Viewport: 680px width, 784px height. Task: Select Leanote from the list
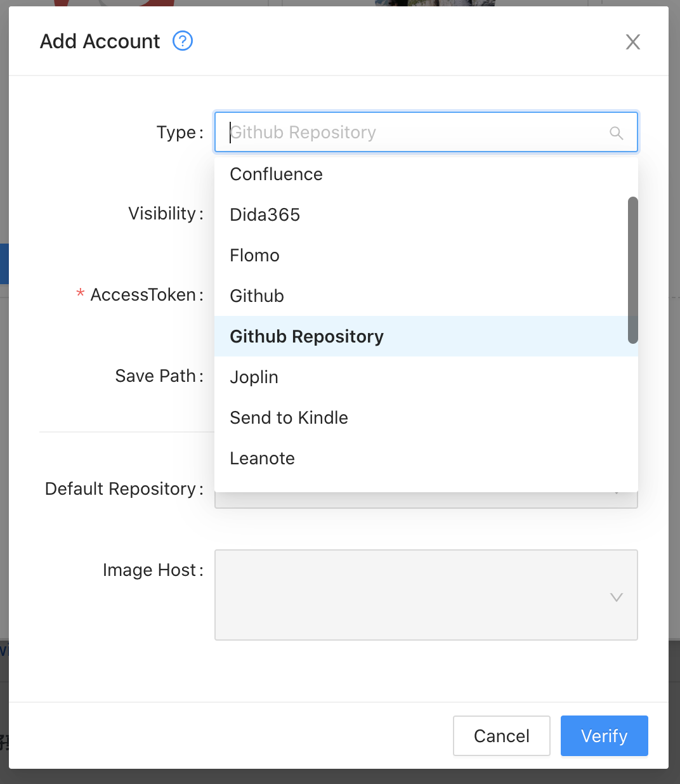tap(262, 458)
